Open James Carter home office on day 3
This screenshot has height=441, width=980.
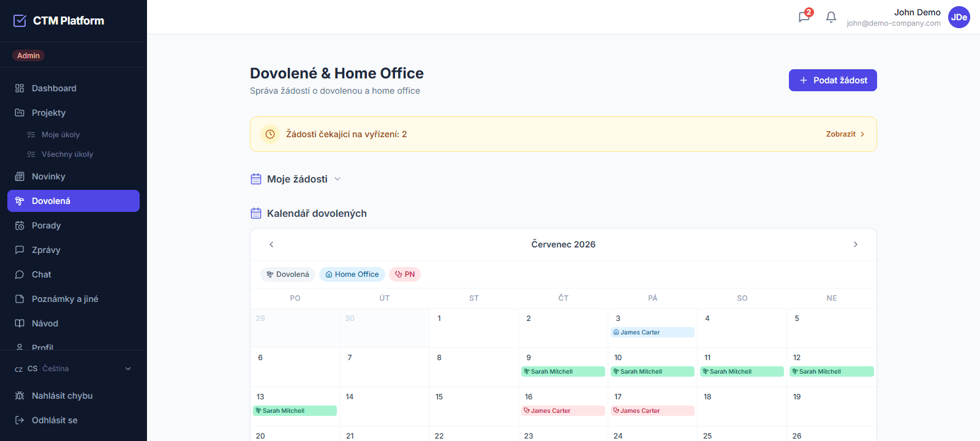coord(653,333)
